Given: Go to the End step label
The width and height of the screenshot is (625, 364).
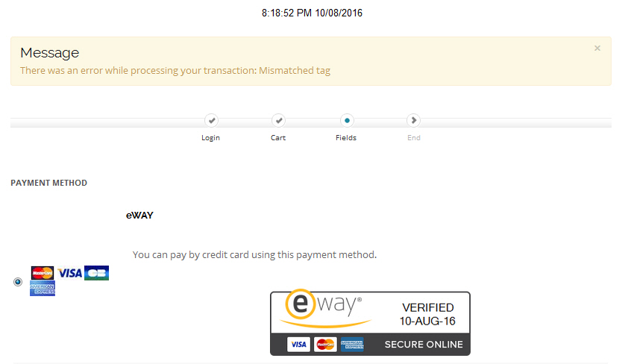Looking at the screenshot, I should click(414, 137).
